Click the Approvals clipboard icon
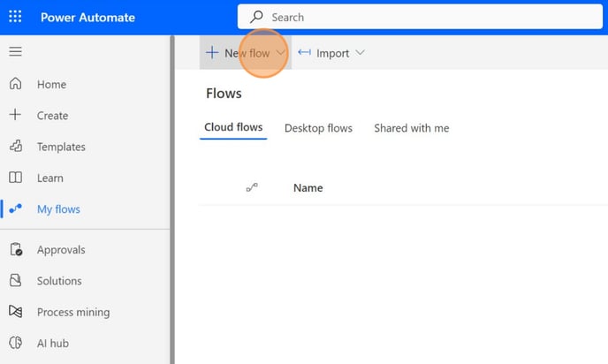 click(16, 249)
